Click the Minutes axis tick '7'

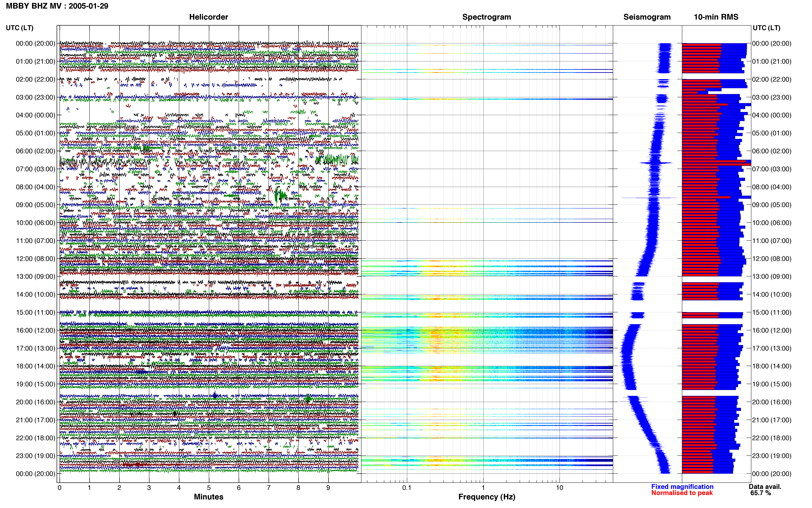pos(269,488)
